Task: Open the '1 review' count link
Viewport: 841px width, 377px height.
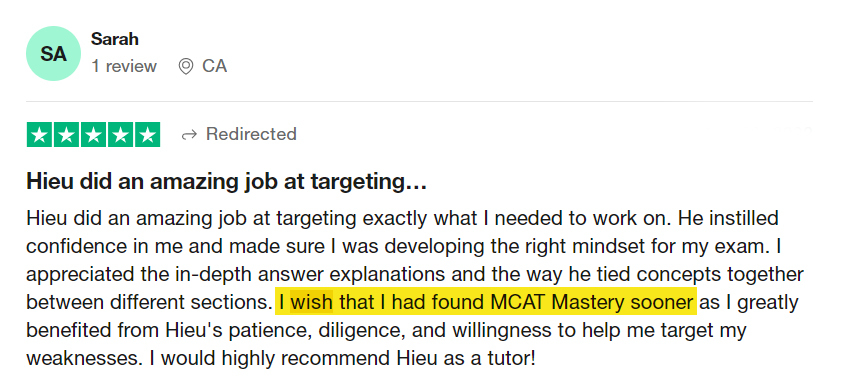Action: tap(124, 66)
